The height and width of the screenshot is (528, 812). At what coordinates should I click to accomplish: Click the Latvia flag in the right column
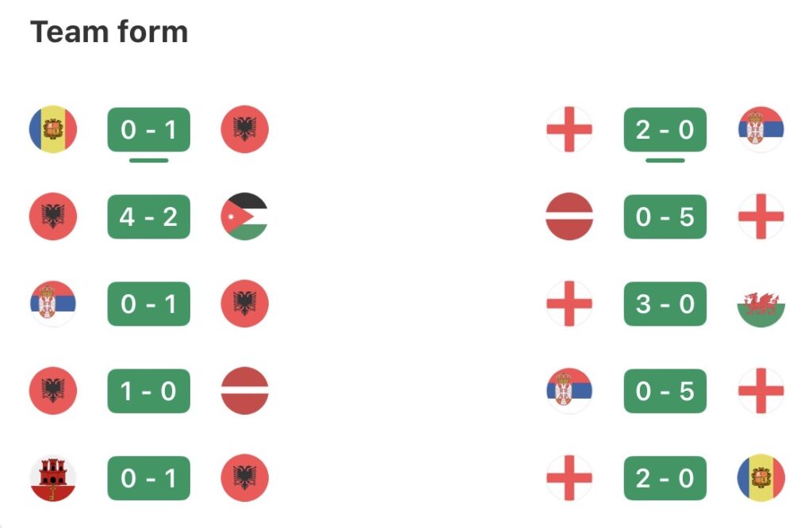click(569, 216)
